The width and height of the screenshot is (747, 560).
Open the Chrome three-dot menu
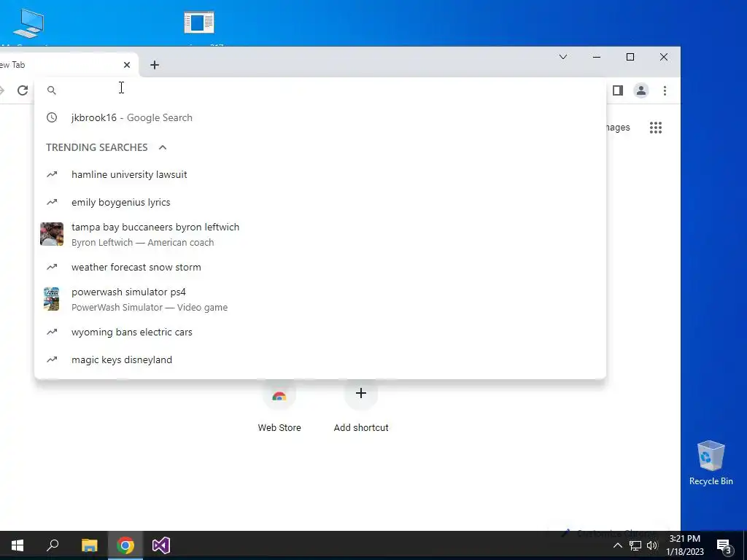point(665,90)
